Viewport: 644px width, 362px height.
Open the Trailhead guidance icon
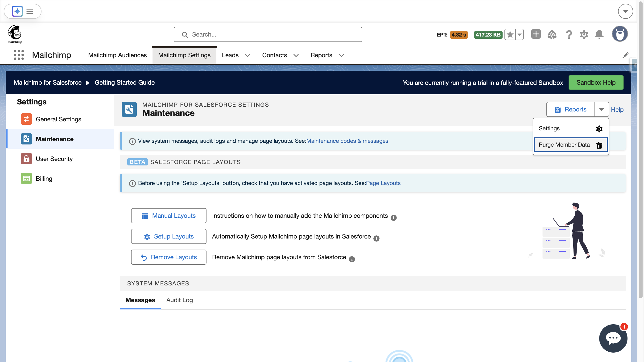[x=552, y=34]
